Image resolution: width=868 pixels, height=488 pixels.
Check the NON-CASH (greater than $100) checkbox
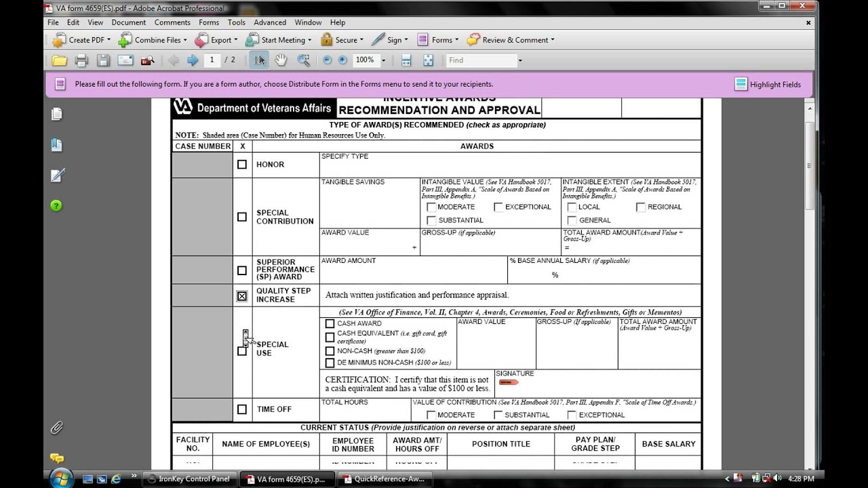tap(330, 351)
